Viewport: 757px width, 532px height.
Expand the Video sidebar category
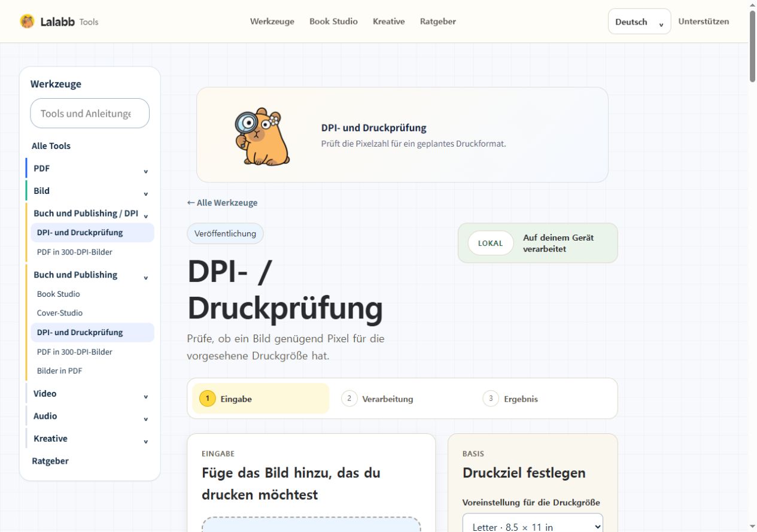90,394
